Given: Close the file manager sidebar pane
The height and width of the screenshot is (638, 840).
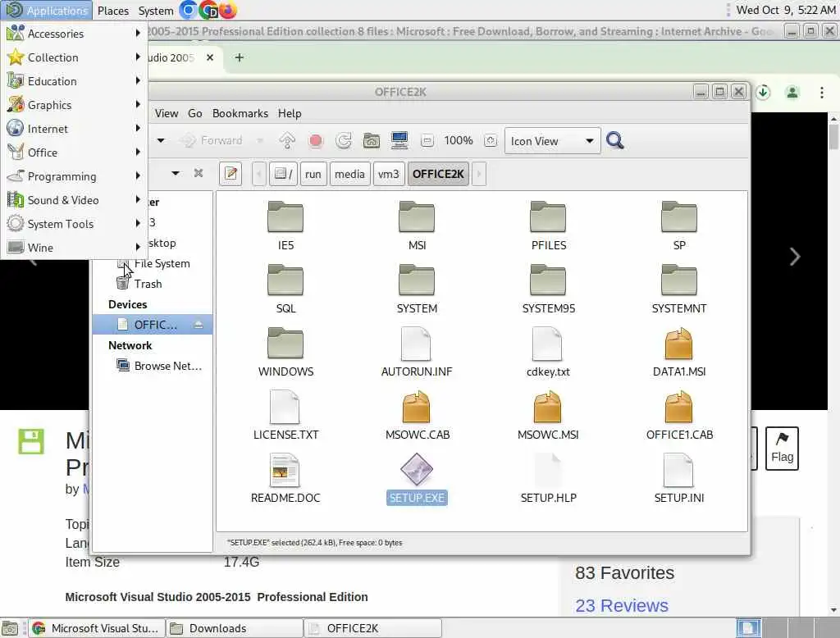Looking at the screenshot, I should (199, 173).
